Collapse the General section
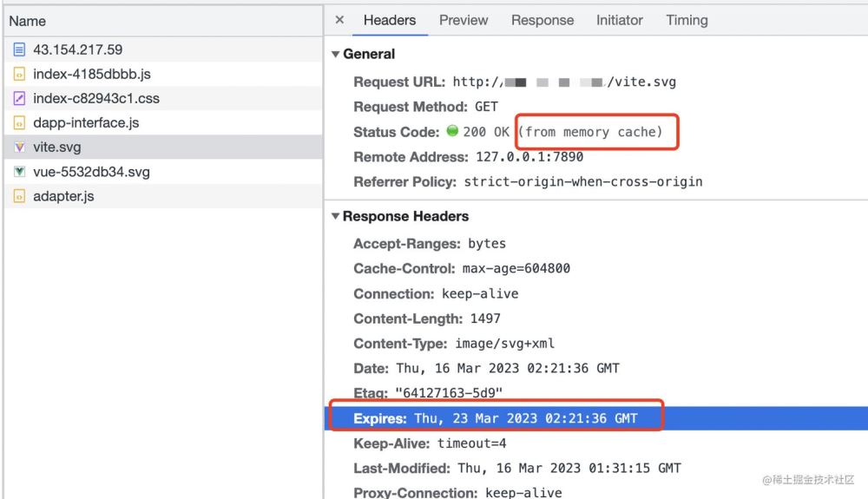This screenshot has width=868, height=499. click(335, 54)
